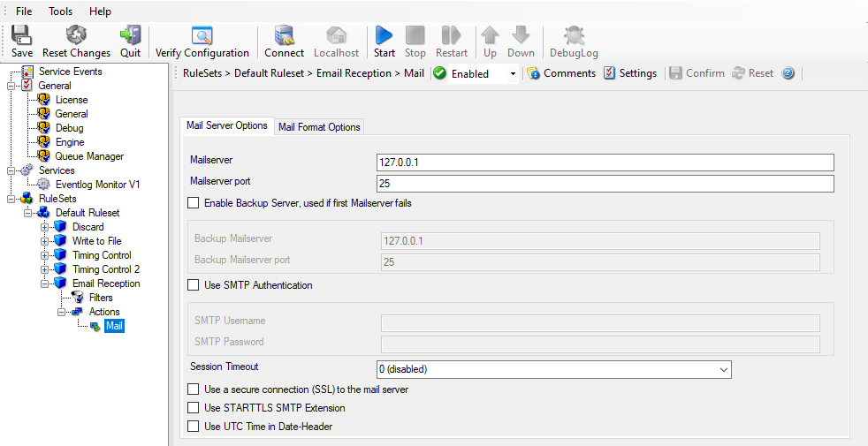Click the Connect toolbar icon

(x=284, y=35)
